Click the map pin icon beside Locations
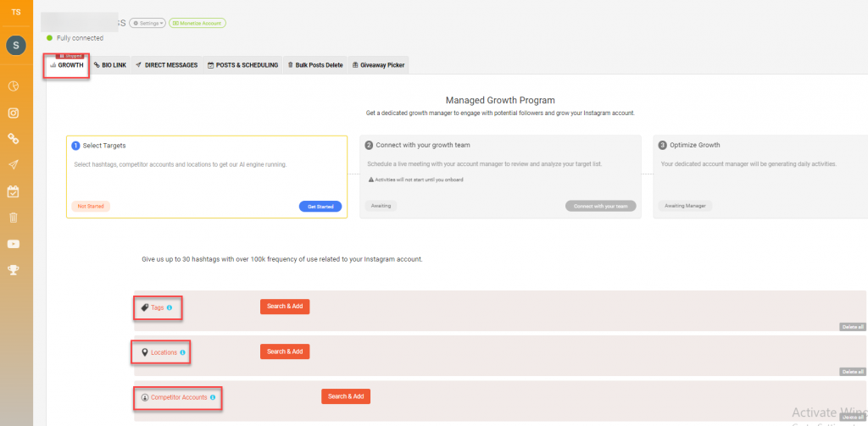868x426 pixels. pos(145,352)
